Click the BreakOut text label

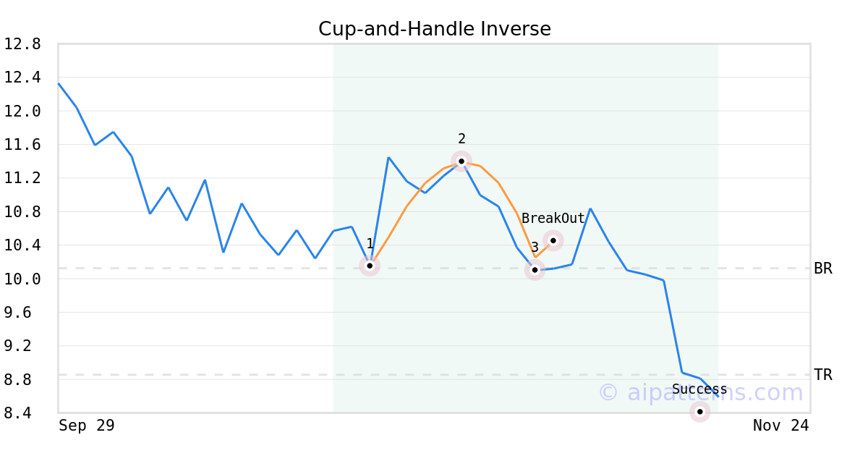tap(553, 219)
